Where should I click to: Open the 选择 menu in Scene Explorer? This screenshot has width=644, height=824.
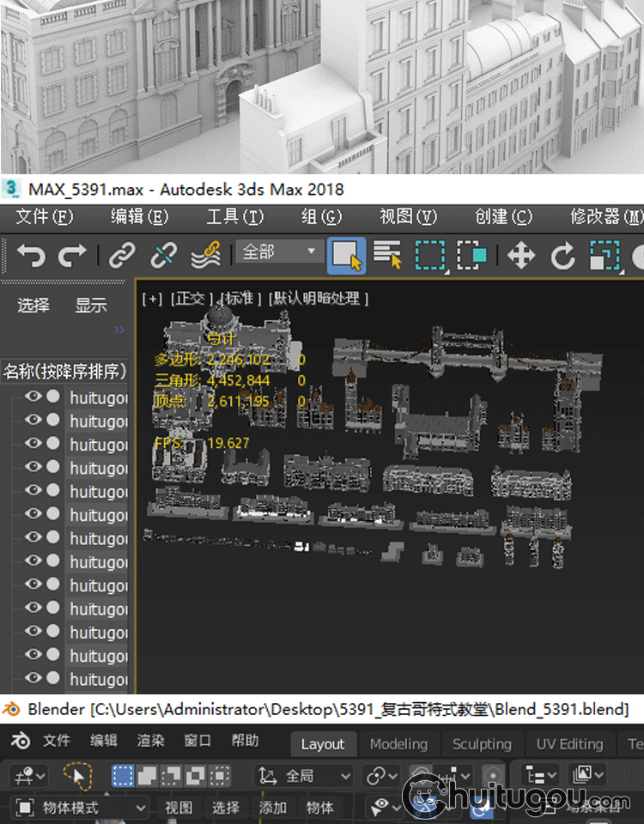coord(33,306)
